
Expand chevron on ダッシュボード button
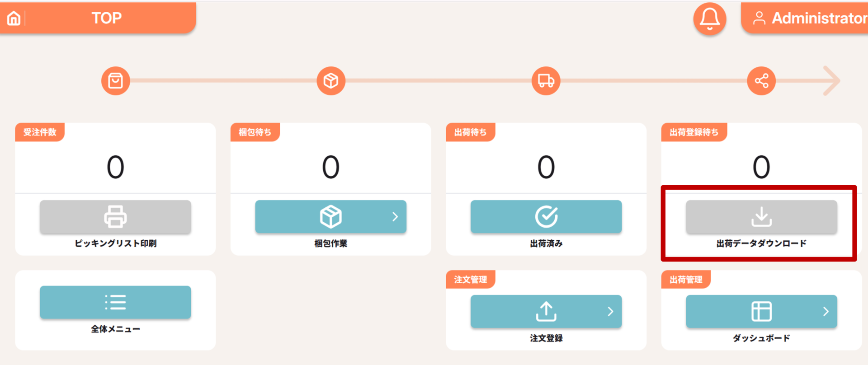tap(826, 311)
